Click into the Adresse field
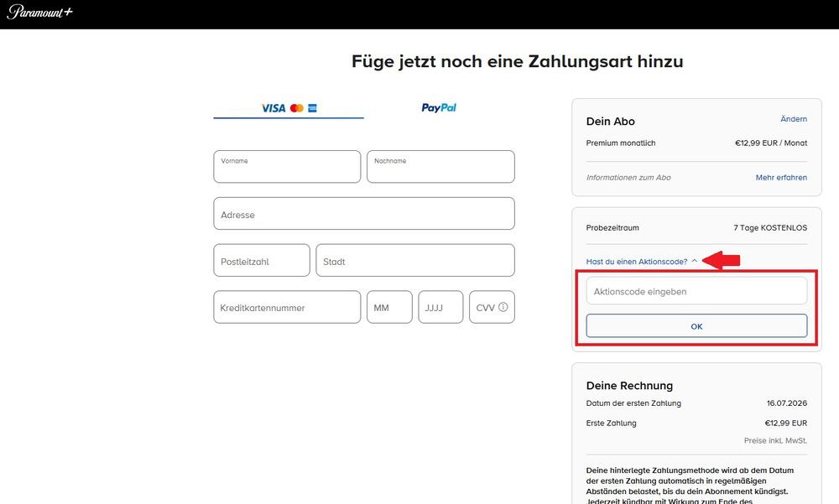Viewport: 839px width, 504px height. pyautogui.click(x=364, y=214)
